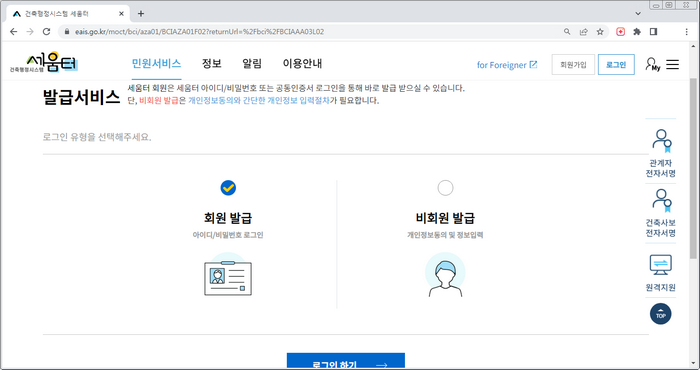The image size is (700, 370).
Task: Click the Seumteo logo in the header
Action: pyautogui.click(x=44, y=62)
